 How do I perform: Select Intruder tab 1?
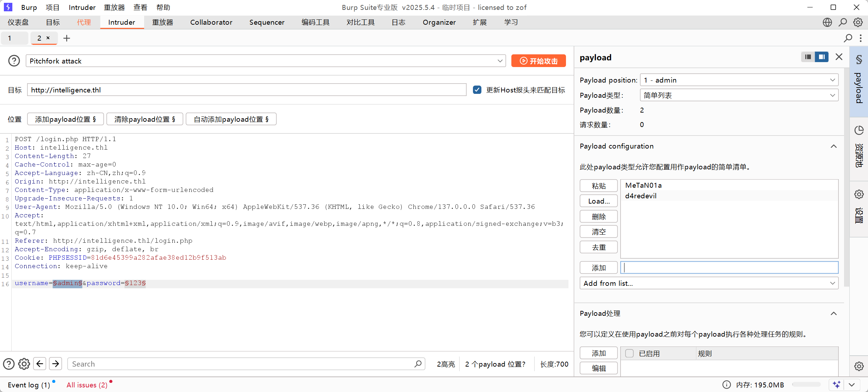point(14,38)
